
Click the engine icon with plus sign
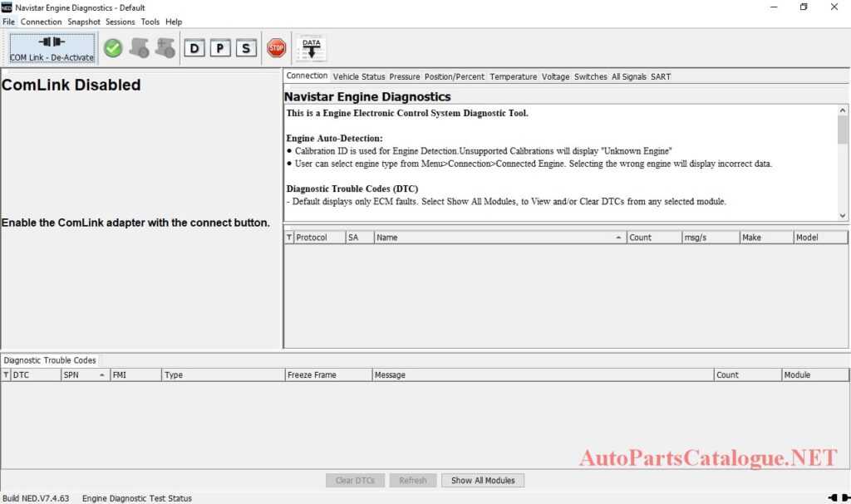[x=164, y=48]
